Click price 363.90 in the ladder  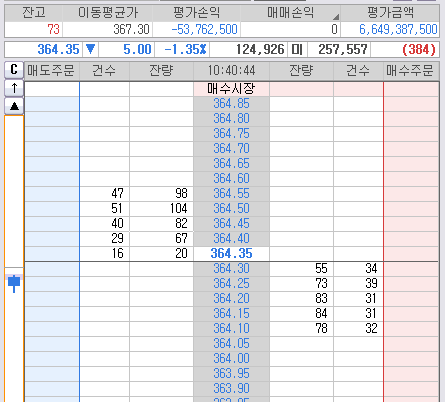coord(231,389)
